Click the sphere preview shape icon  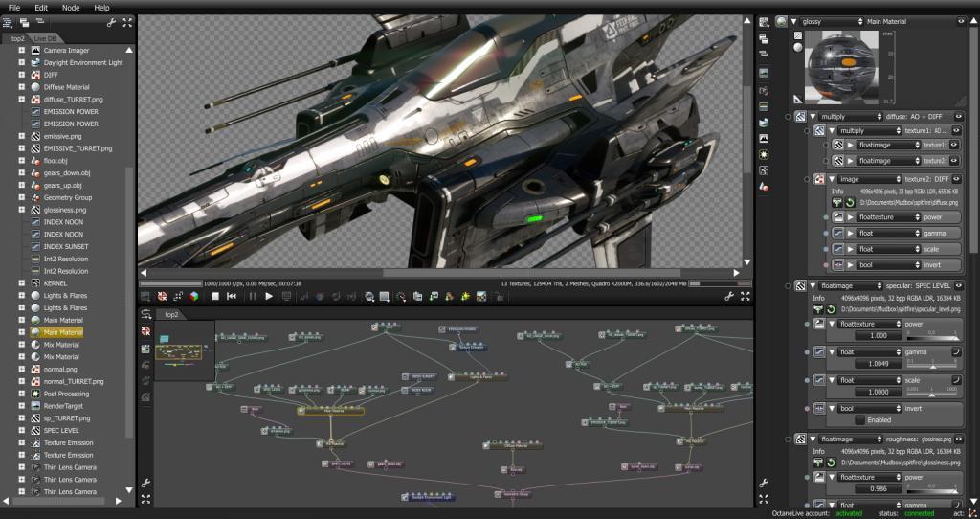pos(798,48)
